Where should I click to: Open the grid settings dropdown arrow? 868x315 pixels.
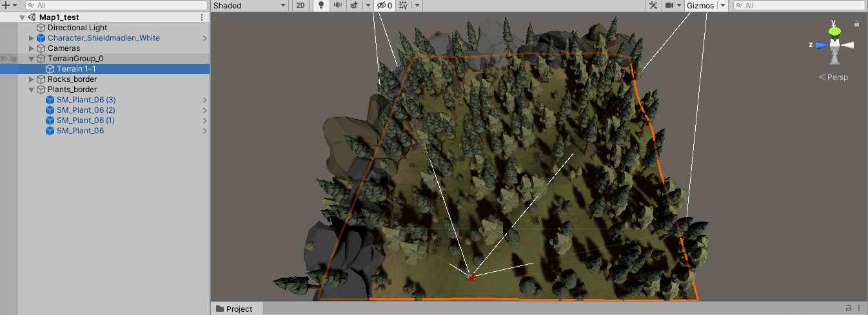click(x=417, y=5)
